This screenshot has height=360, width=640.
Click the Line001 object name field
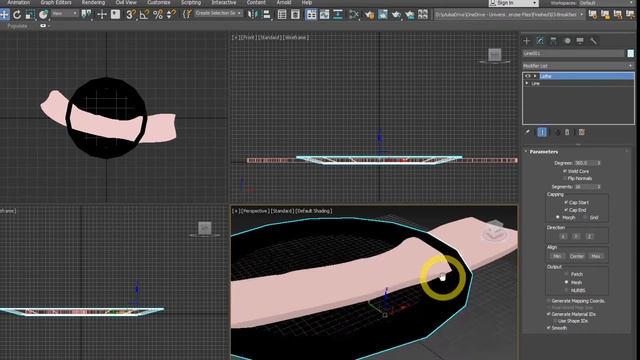(x=573, y=53)
